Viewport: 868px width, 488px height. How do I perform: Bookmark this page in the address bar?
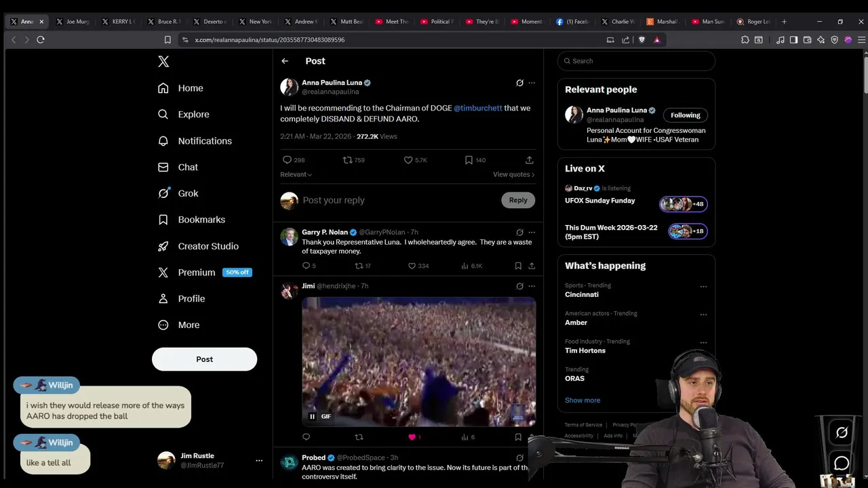(x=167, y=40)
